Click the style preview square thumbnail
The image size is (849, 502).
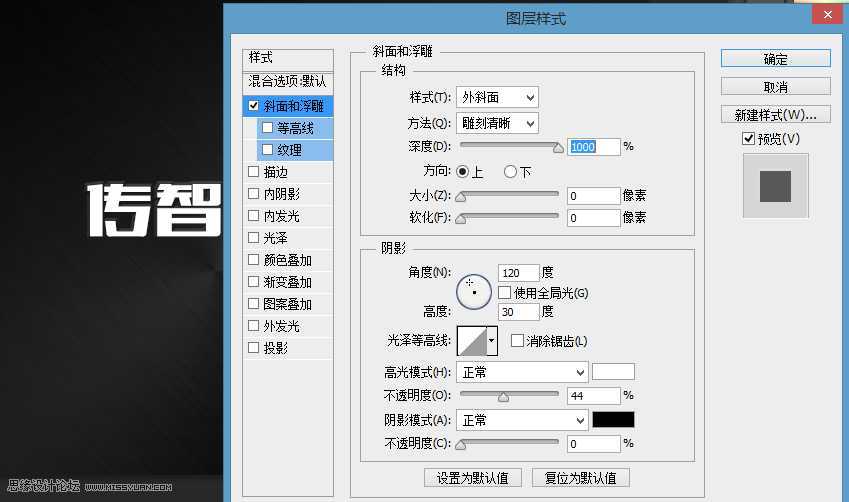pyautogui.click(x=775, y=185)
